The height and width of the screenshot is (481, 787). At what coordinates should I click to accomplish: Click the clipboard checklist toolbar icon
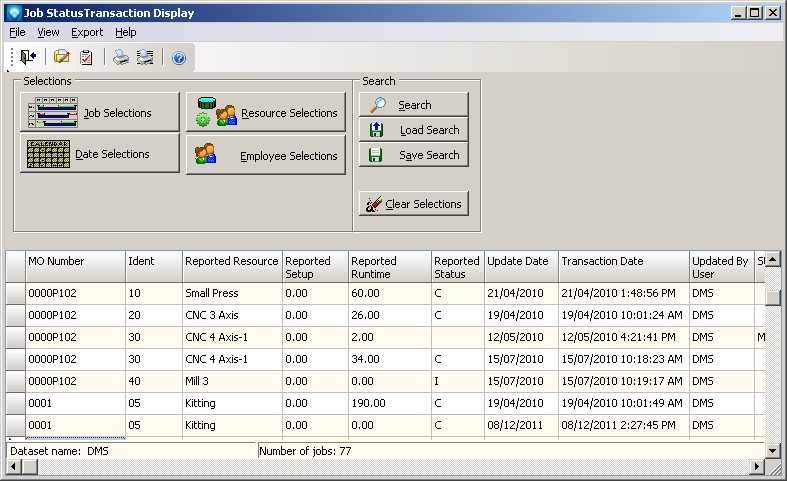[x=87, y=58]
